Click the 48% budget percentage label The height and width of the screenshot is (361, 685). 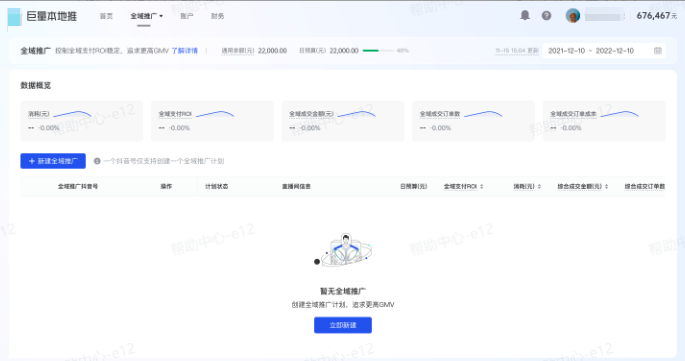click(403, 51)
